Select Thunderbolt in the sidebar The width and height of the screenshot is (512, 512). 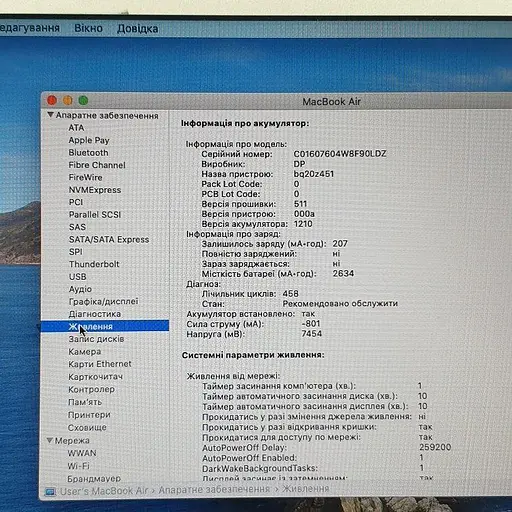click(x=94, y=264)
